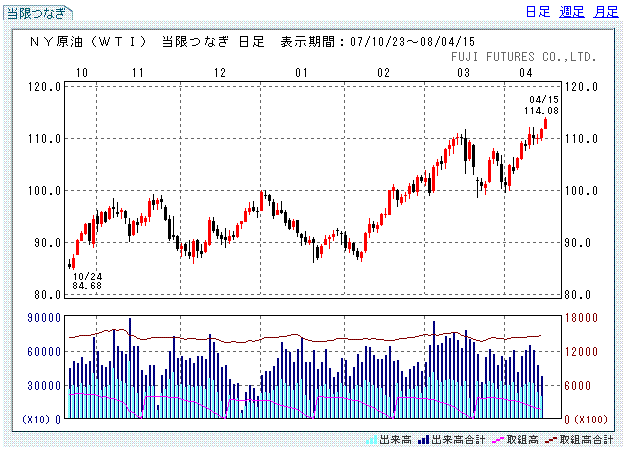
Task: Click the 出来高 light-blue legend icon
Action: [x=371, y=439]
